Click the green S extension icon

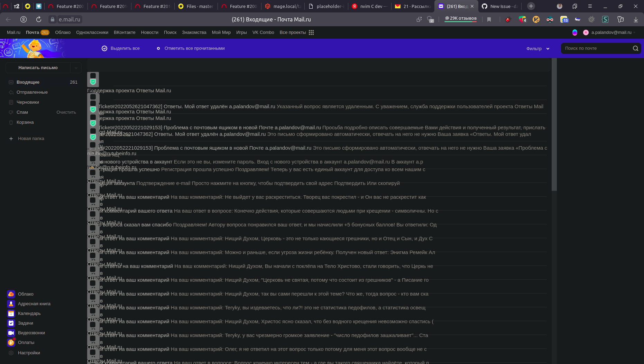tap(605, 20)
